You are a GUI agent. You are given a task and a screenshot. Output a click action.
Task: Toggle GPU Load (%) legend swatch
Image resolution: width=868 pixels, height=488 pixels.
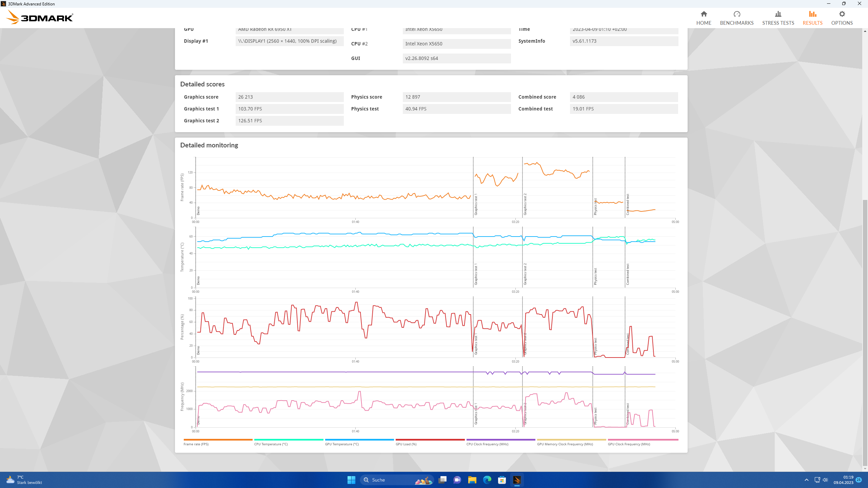pyautogui.click(x=430, y=440)
